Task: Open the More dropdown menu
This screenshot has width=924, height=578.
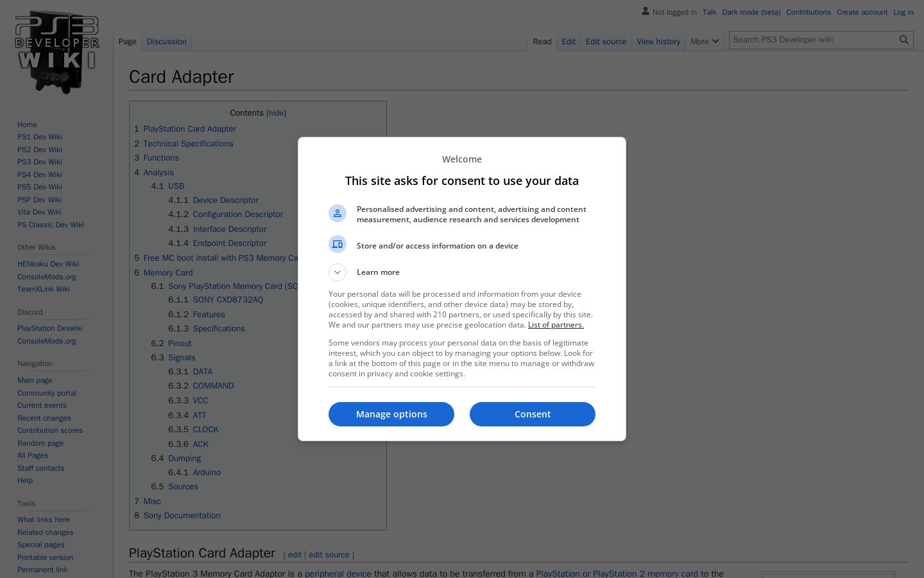Action: (705, 42)
